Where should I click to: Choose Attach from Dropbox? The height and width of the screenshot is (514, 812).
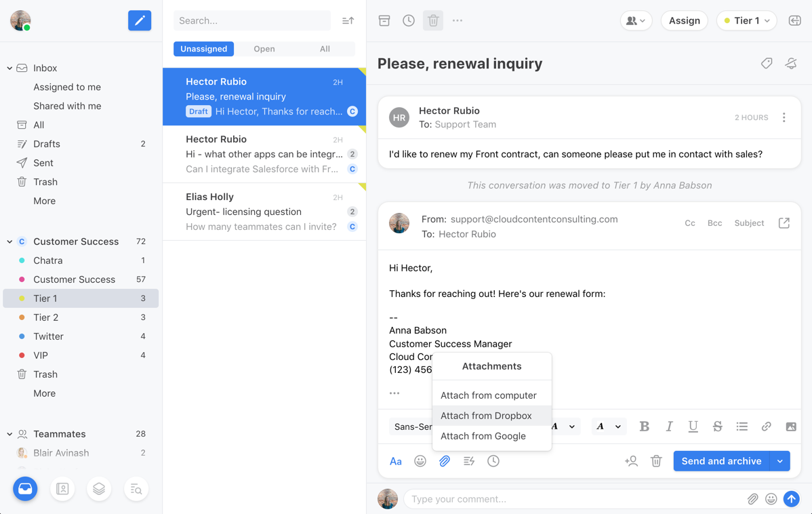[x=486, y=416]
